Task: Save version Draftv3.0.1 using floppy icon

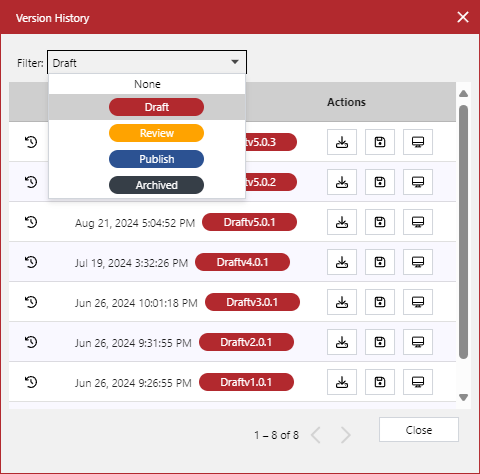Action: tap(380, 302)
